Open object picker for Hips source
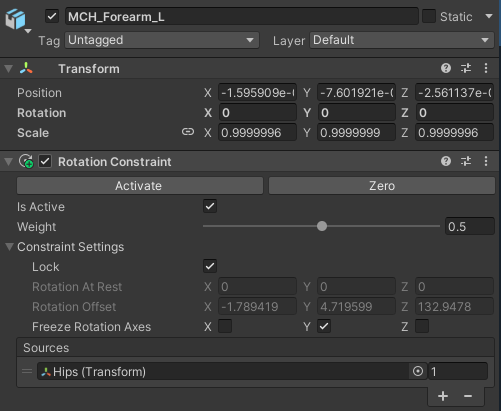The image size is (501, 411). click(418, 371)
